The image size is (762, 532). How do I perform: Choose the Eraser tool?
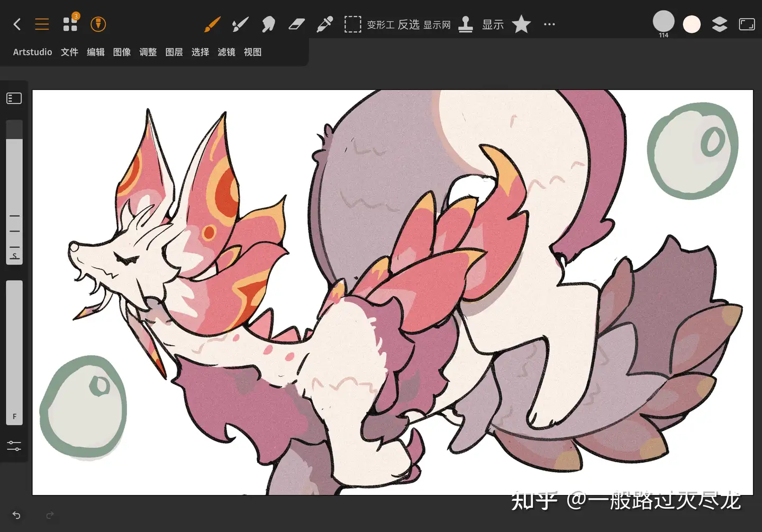tap(296, 24)
